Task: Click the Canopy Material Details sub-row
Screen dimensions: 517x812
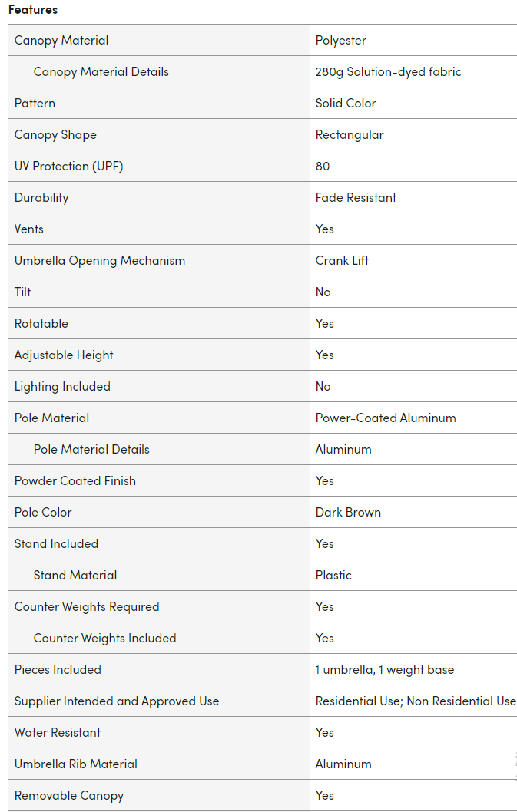Action: [x=101, y=71]
